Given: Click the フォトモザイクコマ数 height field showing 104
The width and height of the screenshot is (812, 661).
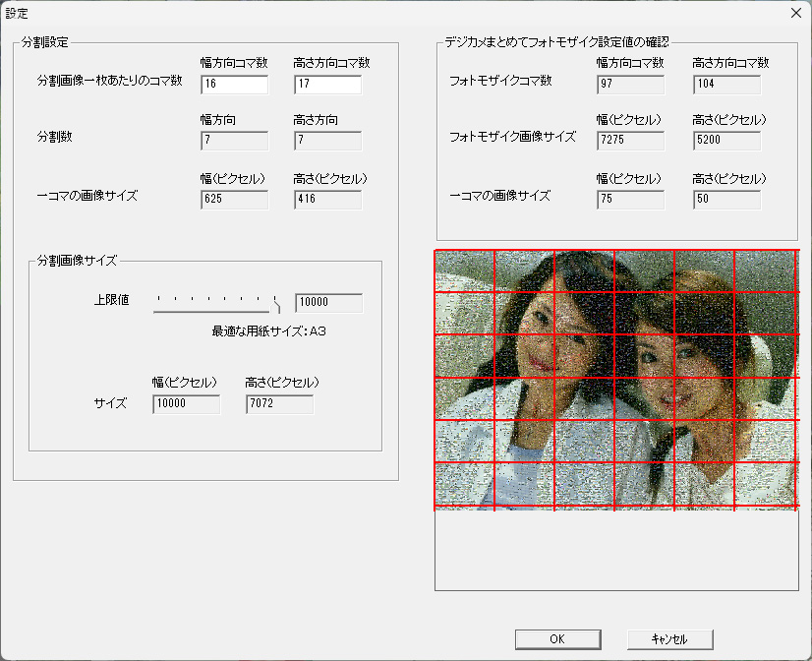Looking at the screenshot, I should pos(726,85).
